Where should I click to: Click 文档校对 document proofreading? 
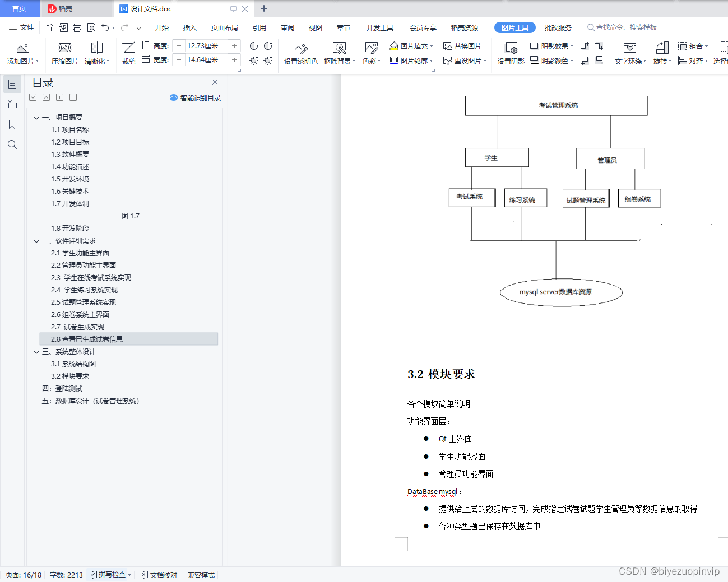[159, 575]
